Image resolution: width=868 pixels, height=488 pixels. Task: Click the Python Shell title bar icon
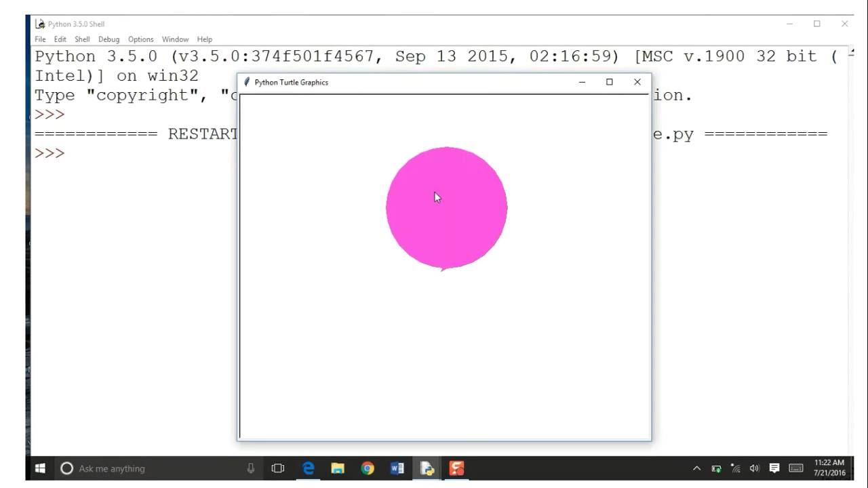coord(40,24)
